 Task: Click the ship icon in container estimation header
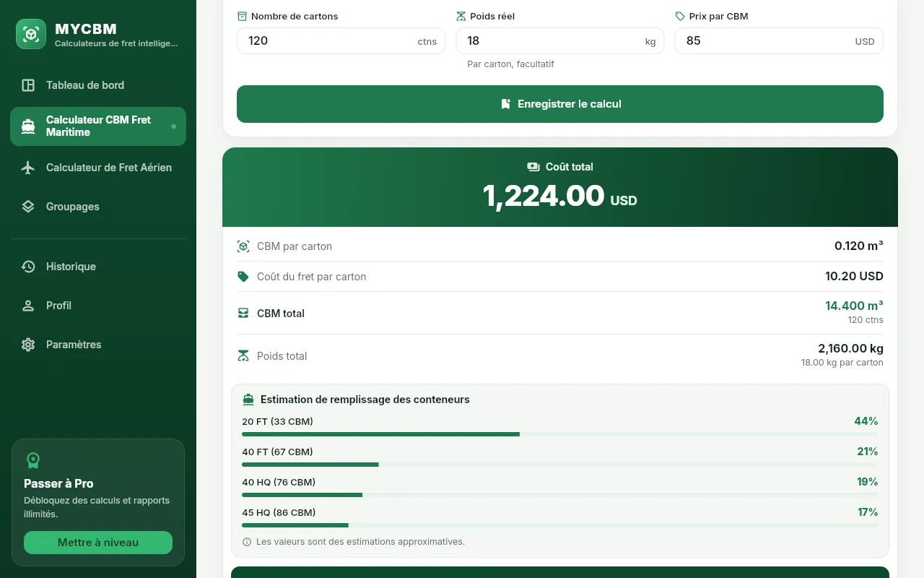248,400
